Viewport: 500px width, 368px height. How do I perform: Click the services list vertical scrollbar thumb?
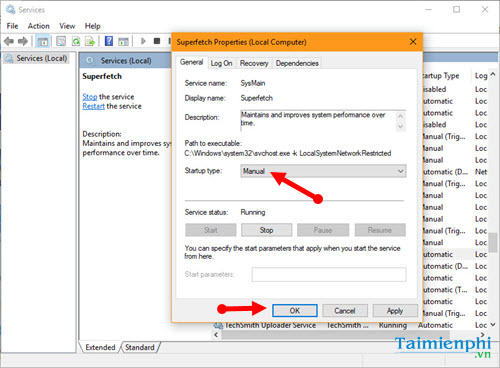[x=493, y=242]
